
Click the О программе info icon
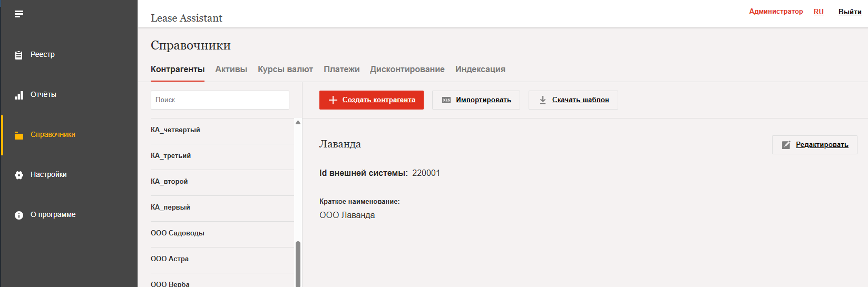(x=19, y=215)
